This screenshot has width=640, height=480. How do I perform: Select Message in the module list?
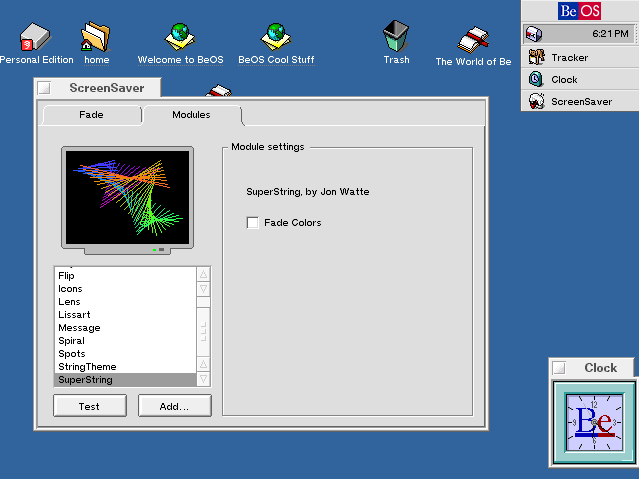point(125,328)
